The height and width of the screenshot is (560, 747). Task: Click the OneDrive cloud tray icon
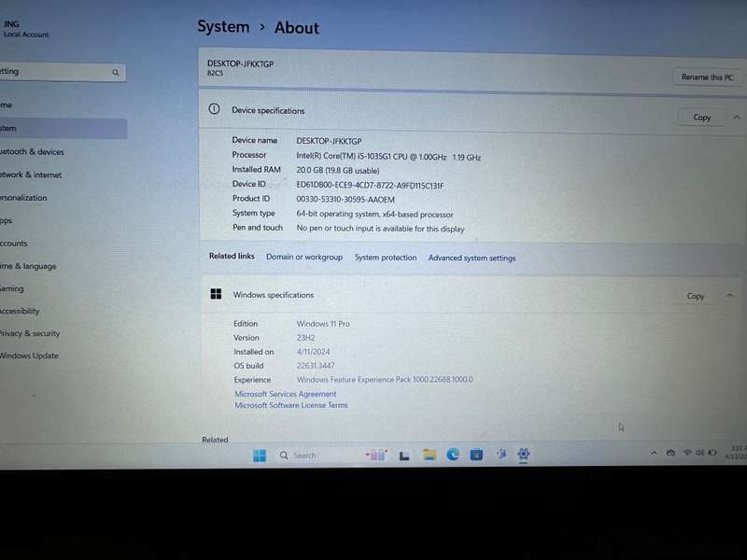(x=670, y=453)
